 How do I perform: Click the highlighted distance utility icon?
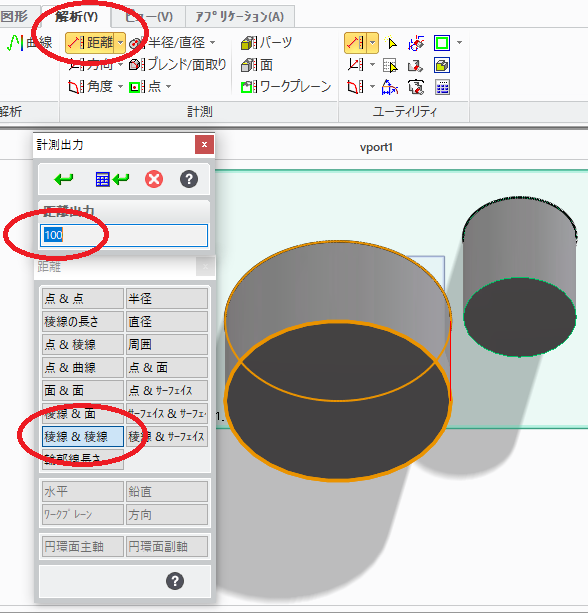(x=356, y=43)
